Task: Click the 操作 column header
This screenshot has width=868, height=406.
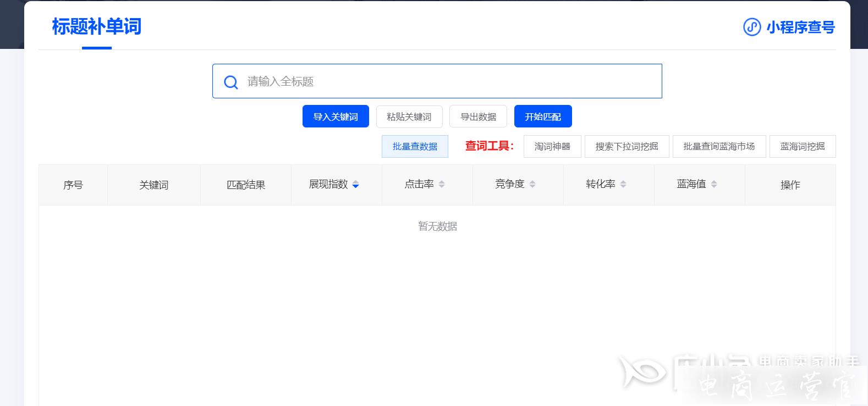Action: [x=790, y=185]
